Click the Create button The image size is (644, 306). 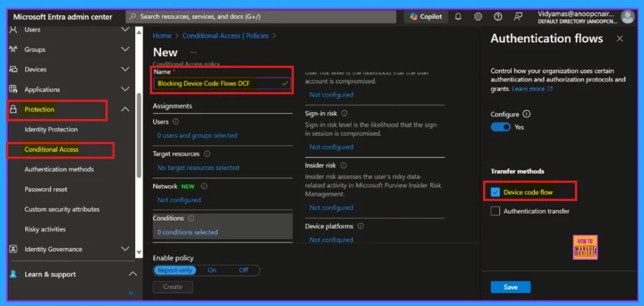tap(173, 287)
